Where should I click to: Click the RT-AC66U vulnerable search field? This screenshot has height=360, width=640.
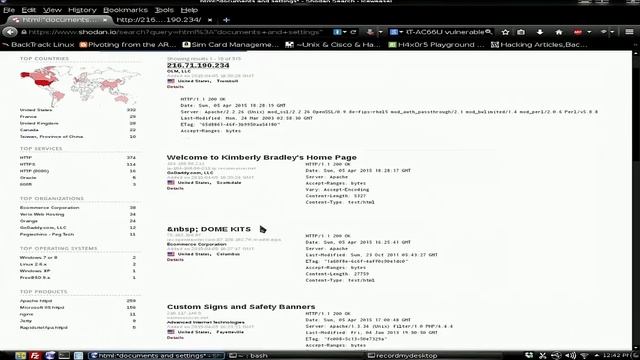click(444, 32)
